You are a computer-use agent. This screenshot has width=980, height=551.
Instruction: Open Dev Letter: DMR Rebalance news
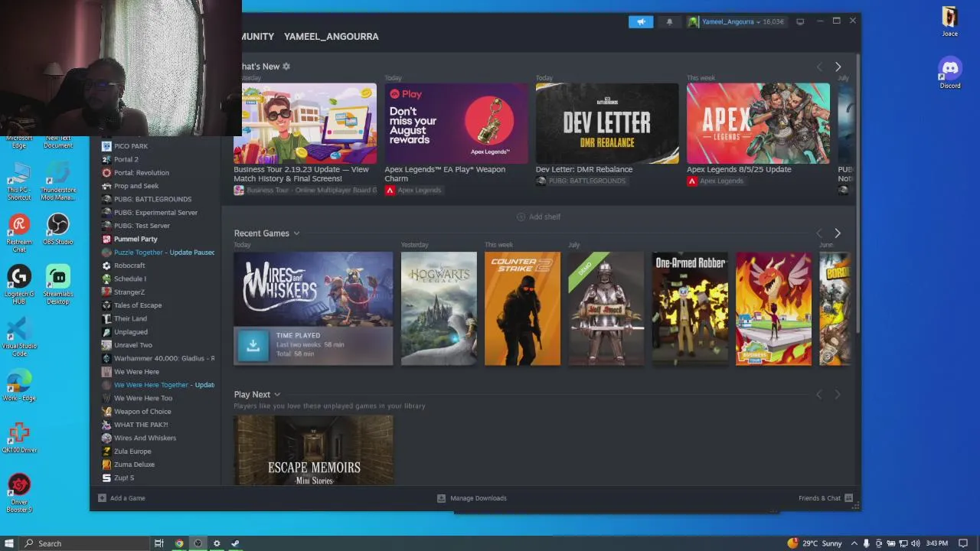(607, 123)
